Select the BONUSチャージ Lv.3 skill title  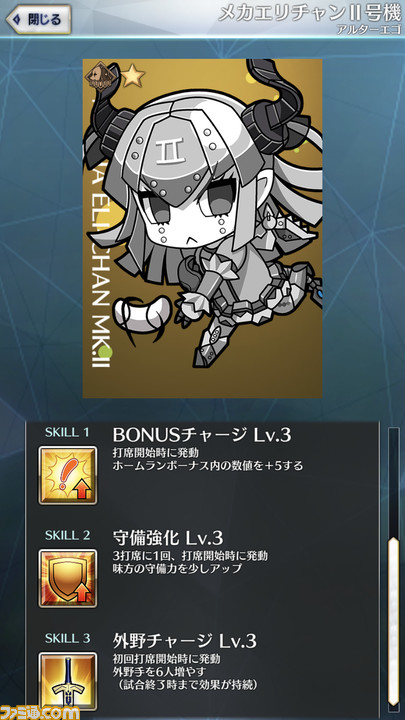pos(202,435)
